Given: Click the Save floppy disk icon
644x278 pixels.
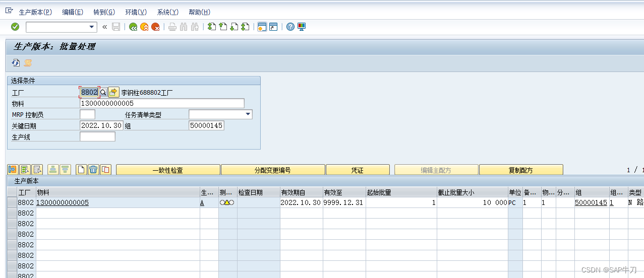Looking at the screenshot, I should click(x=116, y=27).
